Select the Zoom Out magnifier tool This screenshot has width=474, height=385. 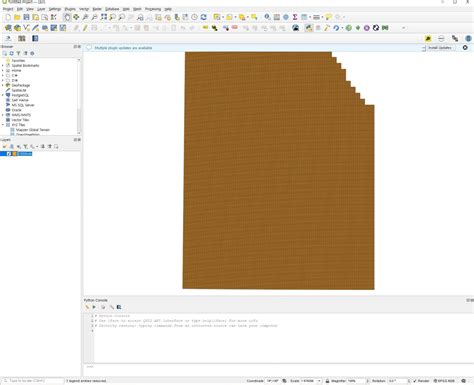pyautogui.click(x=95, y=17)
